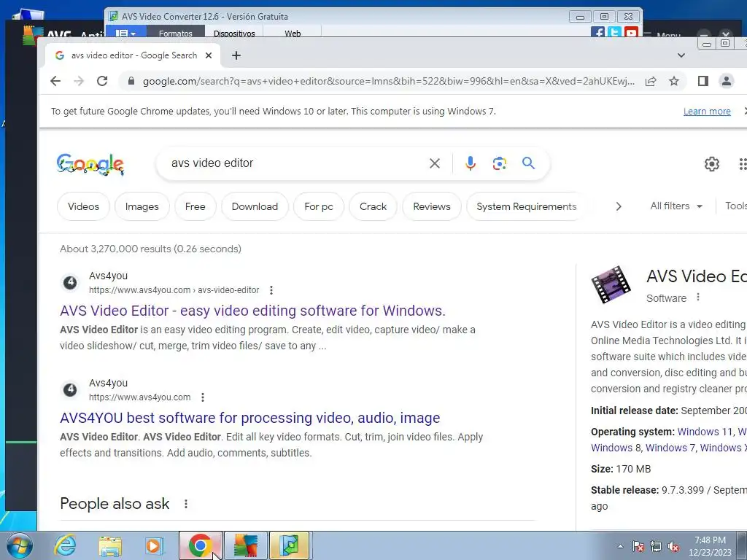Viewport: 747px width, 560px height.
Task: Apply the System Requirements chip
Action: (527, 206)
